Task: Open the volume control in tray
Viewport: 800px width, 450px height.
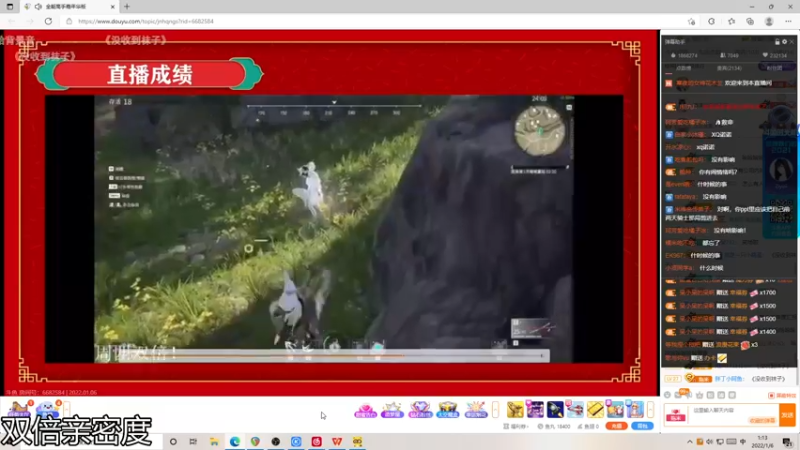Action: pos(710,442)
